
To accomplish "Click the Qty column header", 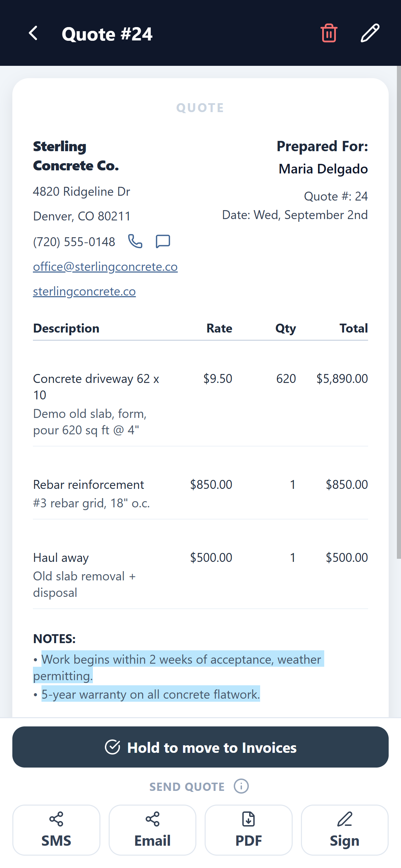I will tap(286, 328).
